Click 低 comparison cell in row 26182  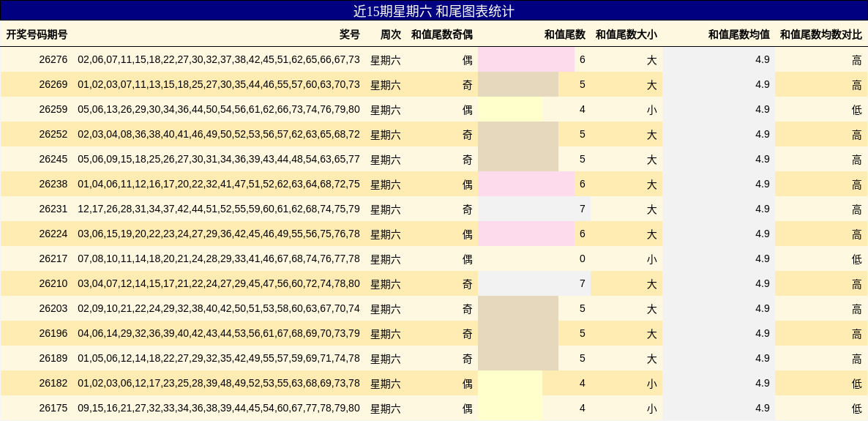(x=856, y=384)
